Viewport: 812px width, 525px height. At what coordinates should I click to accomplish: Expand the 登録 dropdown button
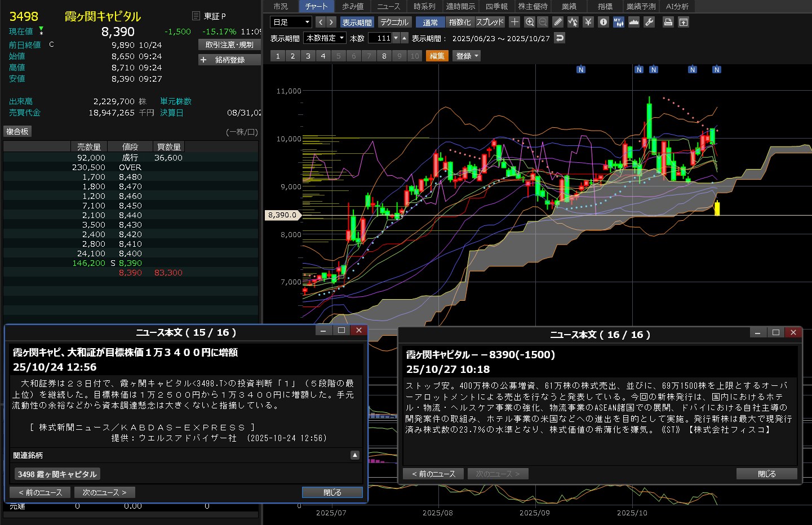click(x=467, y=56)
